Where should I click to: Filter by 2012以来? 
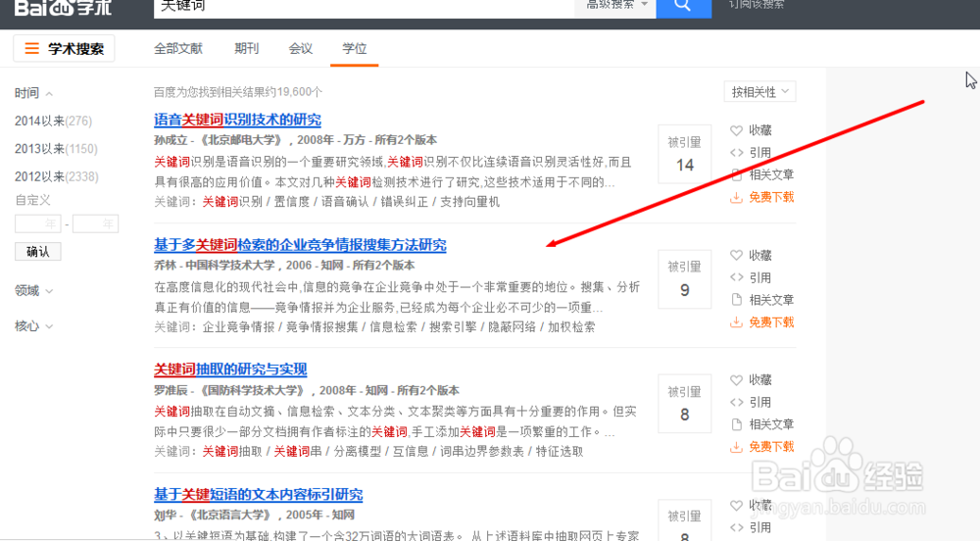point(56,176)
